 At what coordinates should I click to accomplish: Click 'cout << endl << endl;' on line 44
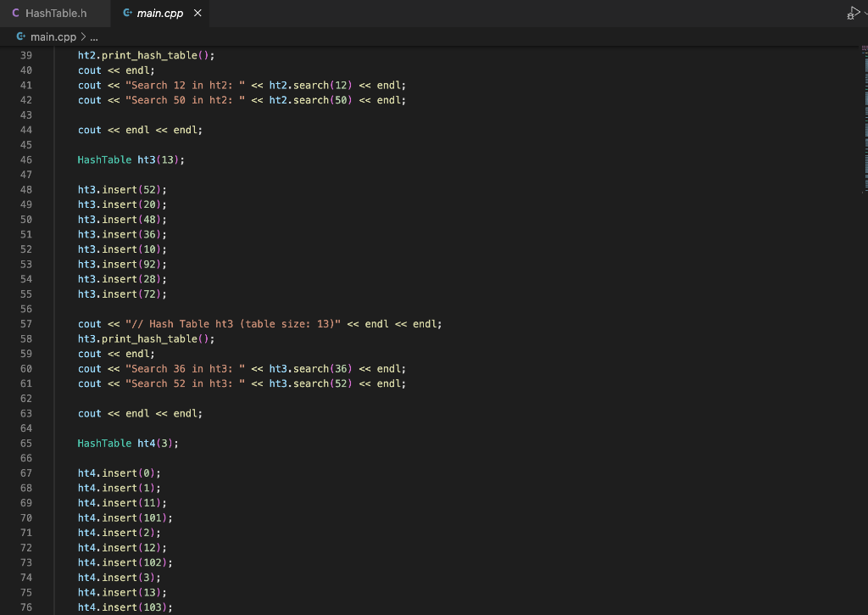[x=140, y=130]
